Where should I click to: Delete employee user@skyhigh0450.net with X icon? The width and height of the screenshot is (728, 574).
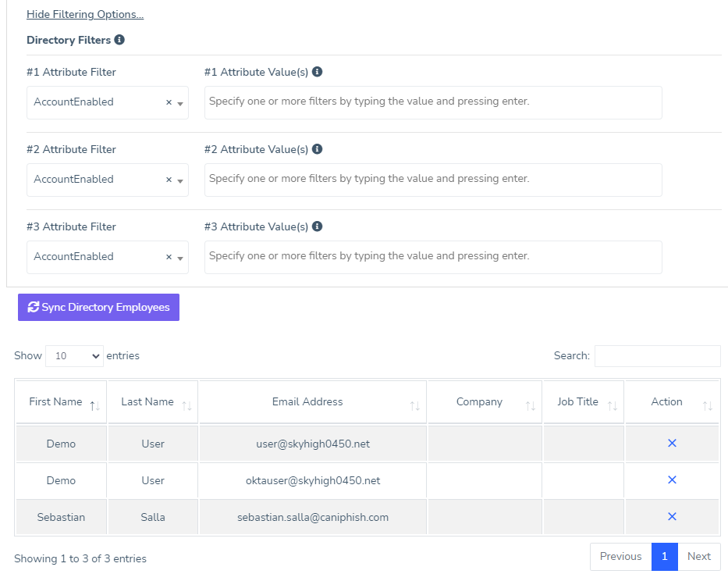tap(672, 444)
